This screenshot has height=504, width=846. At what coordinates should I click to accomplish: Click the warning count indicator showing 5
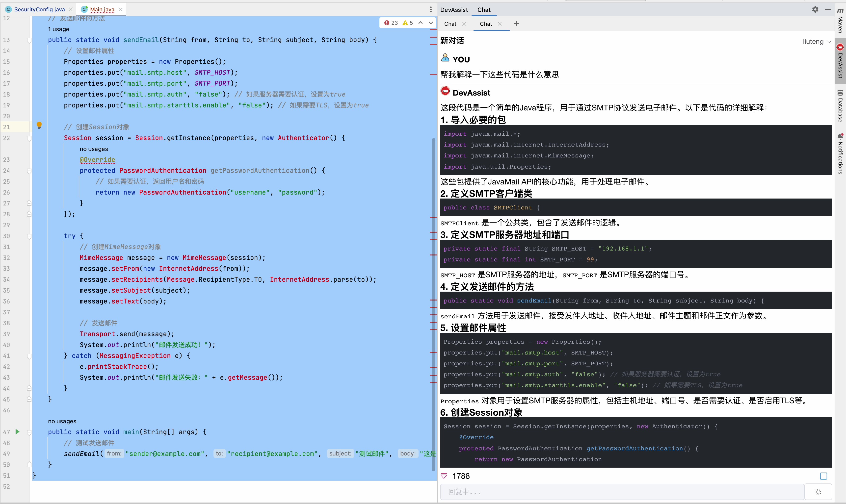[x=408, y=23]
